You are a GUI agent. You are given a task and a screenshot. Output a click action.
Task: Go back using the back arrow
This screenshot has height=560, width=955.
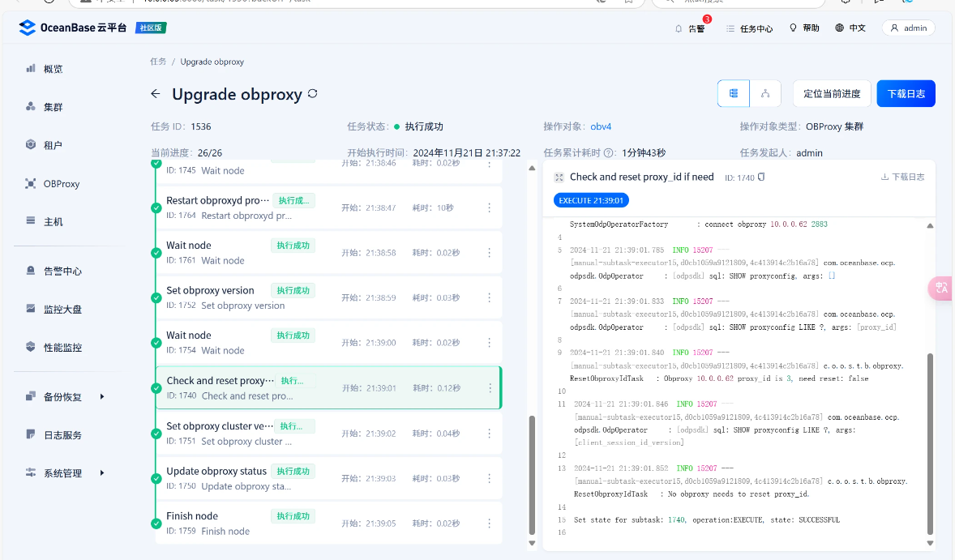pyautogui.click(x=155, y=94)
